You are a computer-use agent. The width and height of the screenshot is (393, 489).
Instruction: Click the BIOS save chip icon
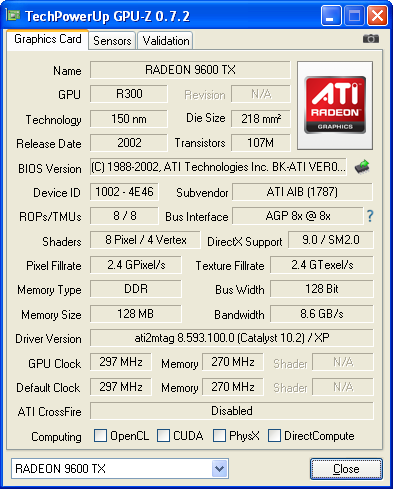tap(362, 167)
